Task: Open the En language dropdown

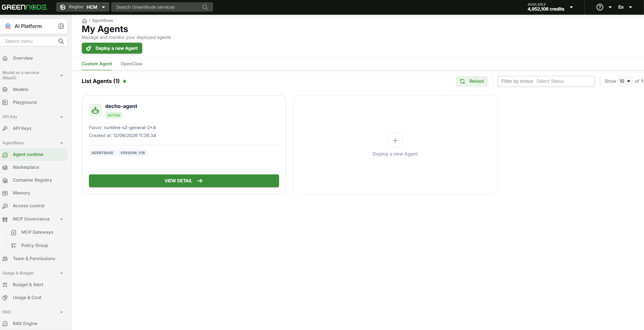Action: point(625,7)
